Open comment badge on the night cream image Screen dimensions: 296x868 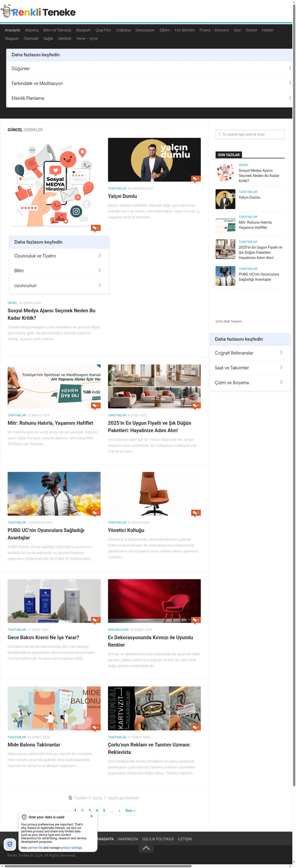click(95, 620)
